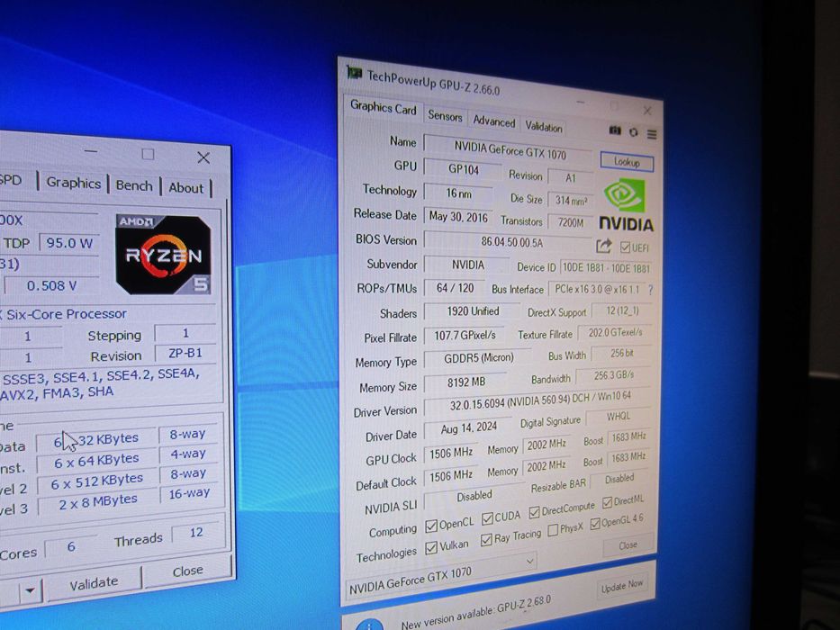Click the Shaders value 1920 Unified
The image size is (840, 630).
[473, 311]
